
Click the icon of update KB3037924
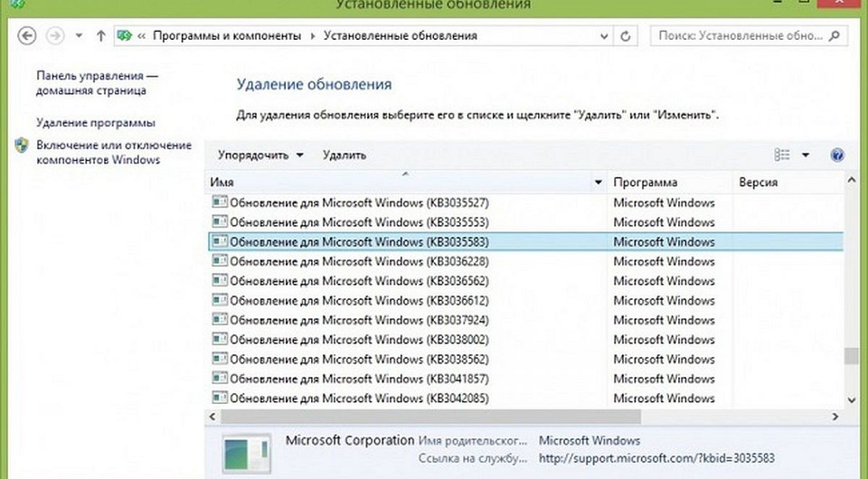(220, 319)
